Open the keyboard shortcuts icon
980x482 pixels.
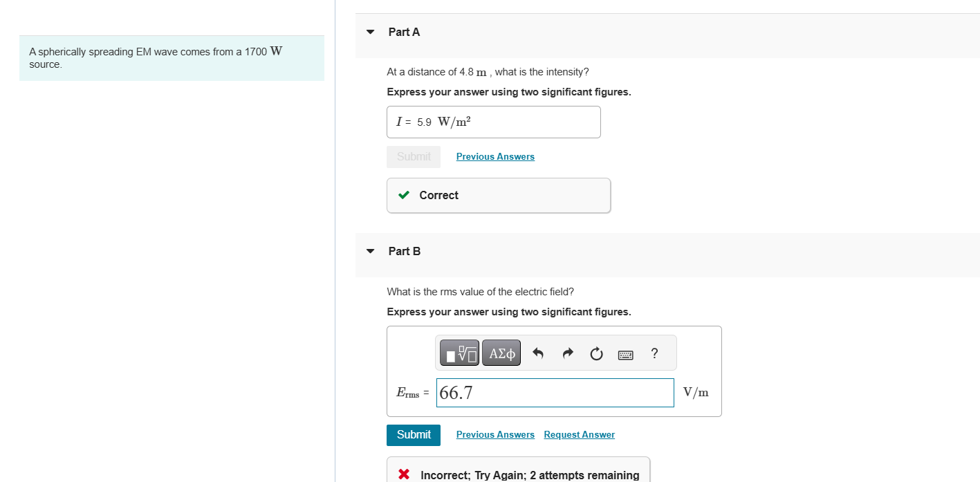tap(625, 354)
